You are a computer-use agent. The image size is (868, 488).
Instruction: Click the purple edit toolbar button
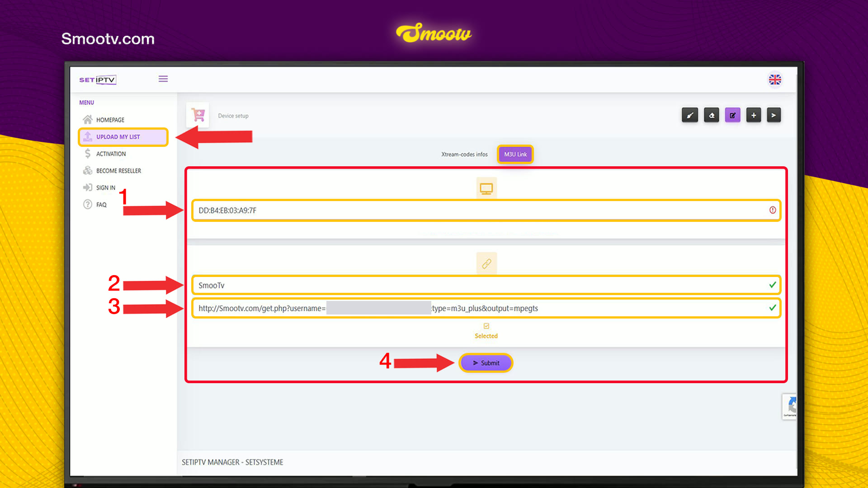tap(732, 115)
